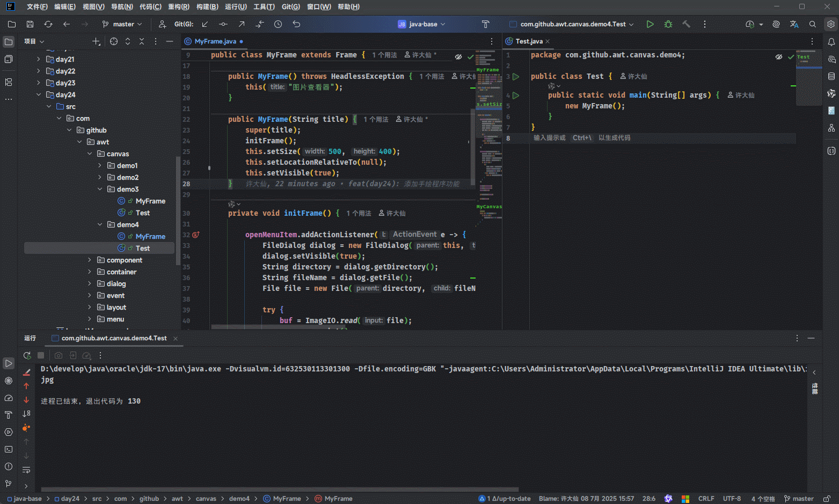Click the Git commit icon in toolbar
Image resolution: width=839 pixels, height=504 pixels.
pos(223,24)
